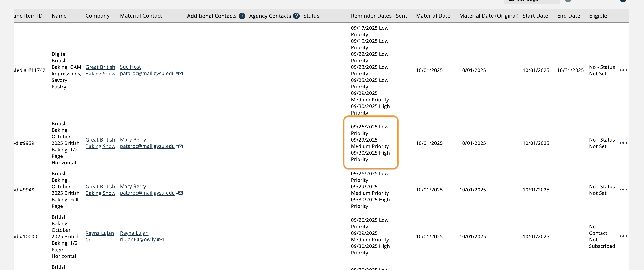Open Sue Host contact link

click(x=130, y=67)
